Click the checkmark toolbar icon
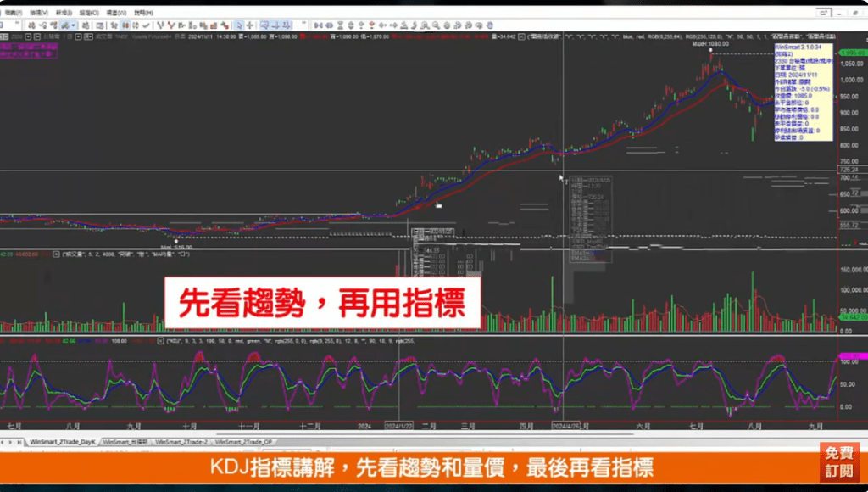 coord(146,25)
